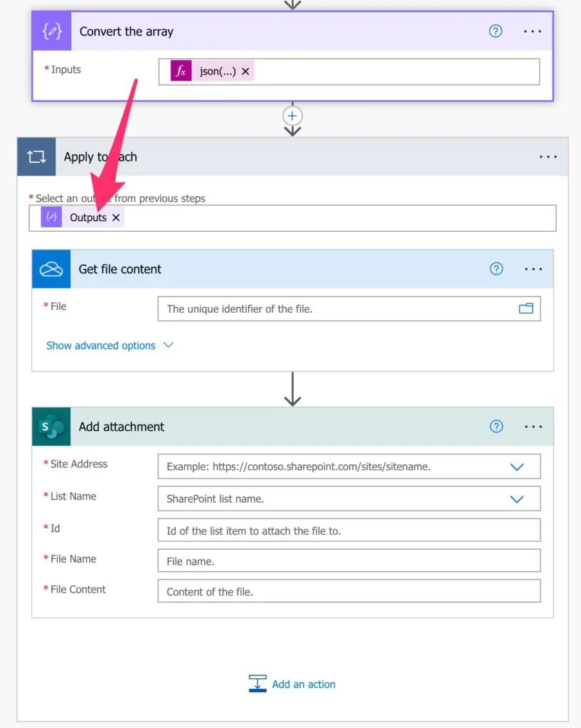Screen dimensions: 581x728
Task: Remove the Outputs token from loop input
Action: pyautogui.click(x=116, y=218)
